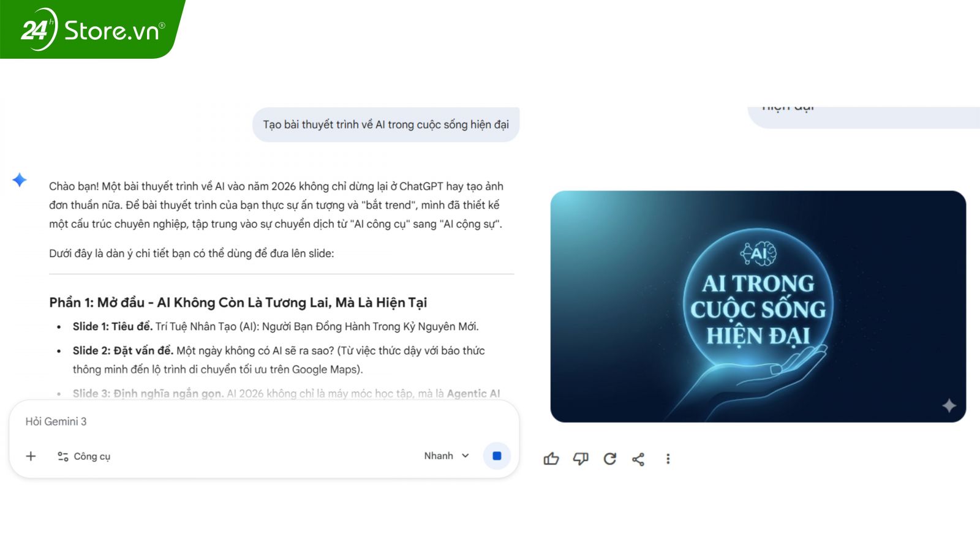This screenshot has width=980, height=551.
Task: Click the chevron next to Nhanh
Action: 466,456
